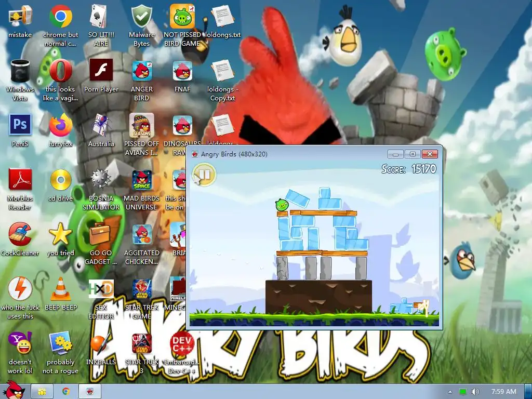Open the 'doesn't work lol' Yahoo icon
532x399 pixels.
click(20, 353)
